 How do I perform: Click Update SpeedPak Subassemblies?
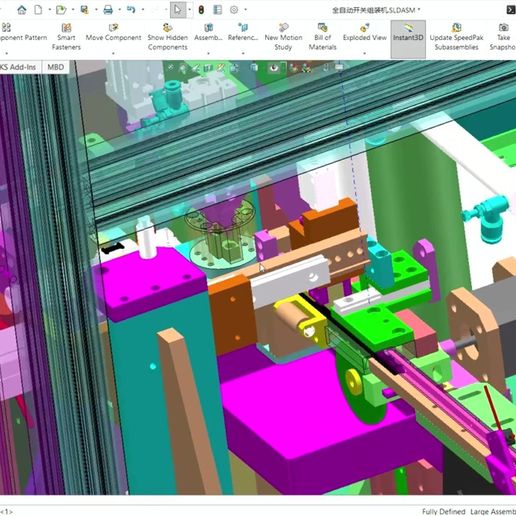click(456, 37)
